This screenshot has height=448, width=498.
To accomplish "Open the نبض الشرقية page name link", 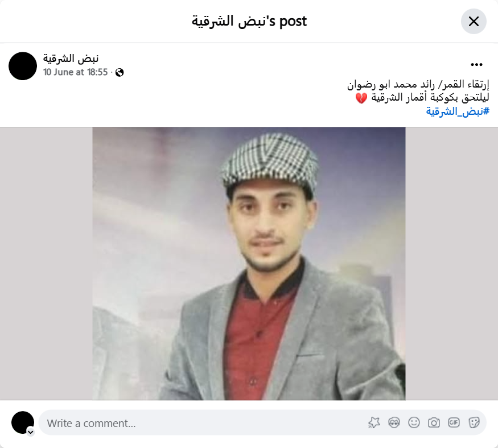I will [71, 59].
